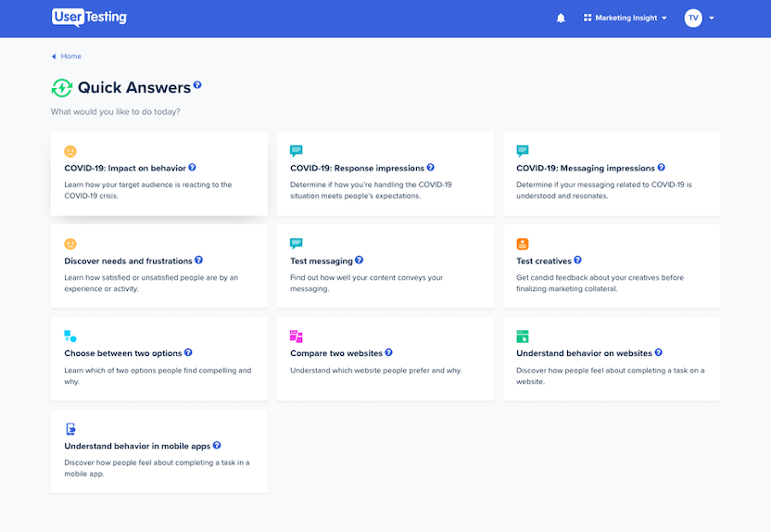Image resolution: width=771 pixels, height=532 pixels.
Task: Click the orange Test creatives icon
Action: (x=523, y=244)
